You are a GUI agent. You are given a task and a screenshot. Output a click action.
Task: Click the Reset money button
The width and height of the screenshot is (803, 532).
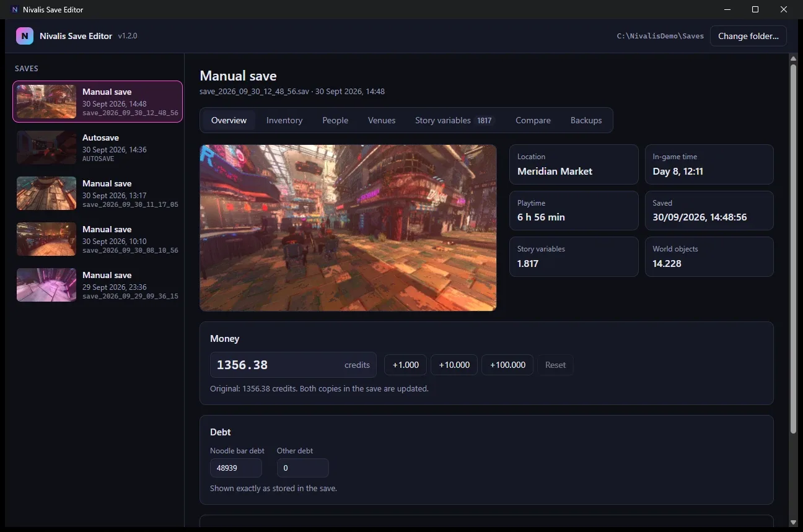pyautogui.click(x=555, y=365)
